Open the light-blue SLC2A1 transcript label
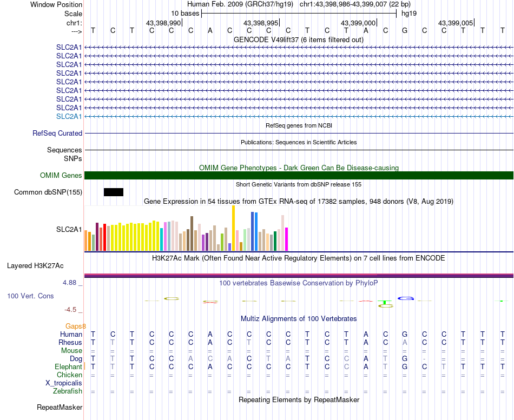 (69, 116)
